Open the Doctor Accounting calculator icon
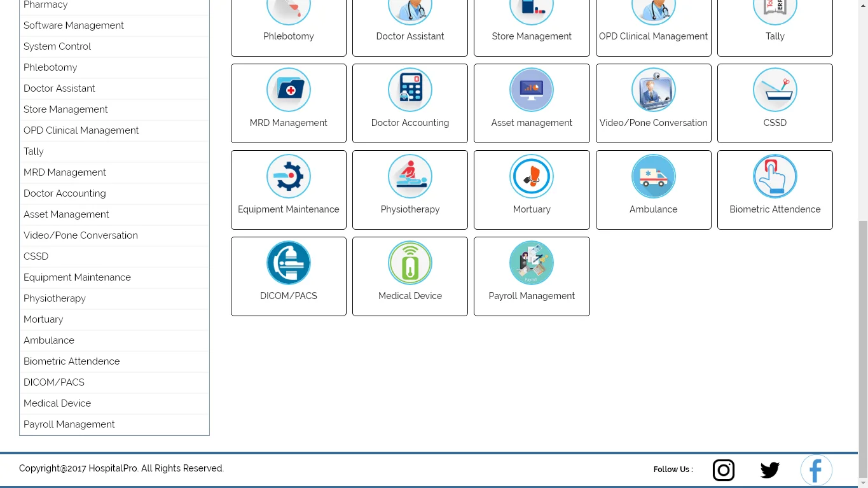868x488 pixels. tap(410, 90)
